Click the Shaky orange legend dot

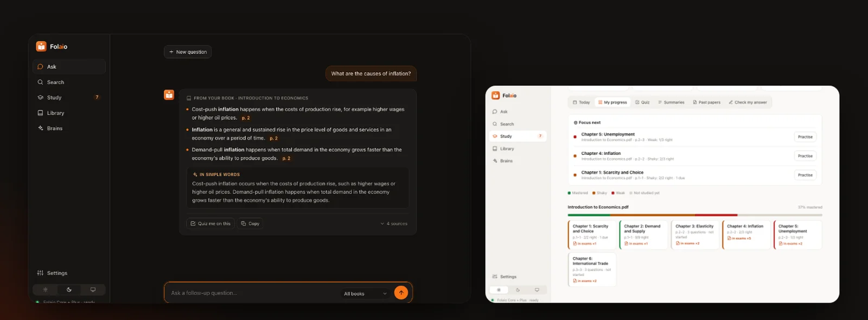pyautogui.click(x=594, y=193)
